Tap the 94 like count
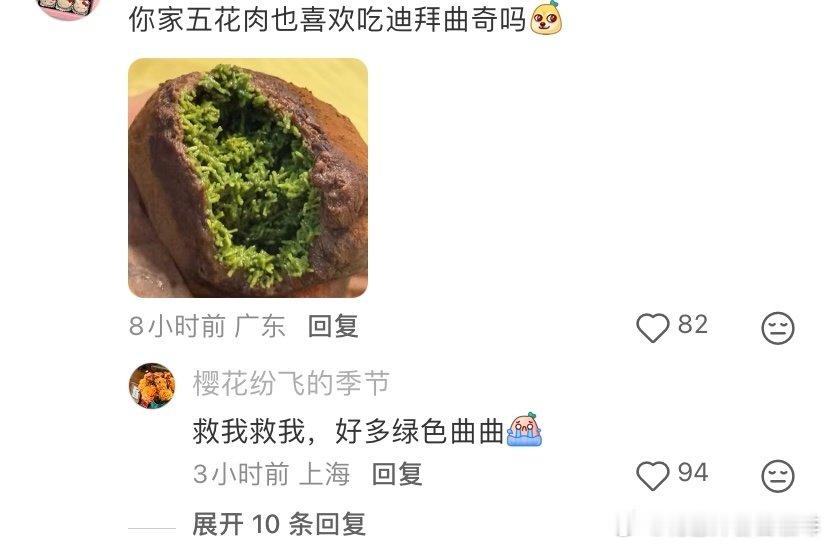828x545 pixels. [x=693, y=472]
